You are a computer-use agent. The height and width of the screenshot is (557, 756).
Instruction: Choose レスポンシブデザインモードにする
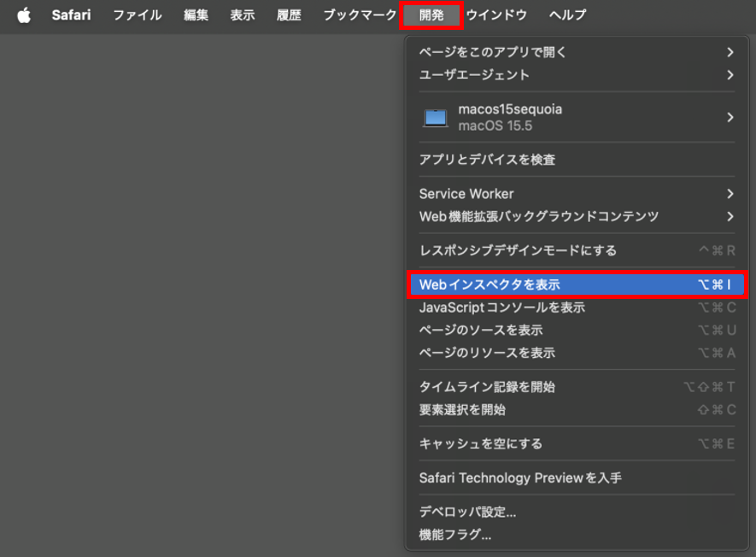[x=577, y=251]
